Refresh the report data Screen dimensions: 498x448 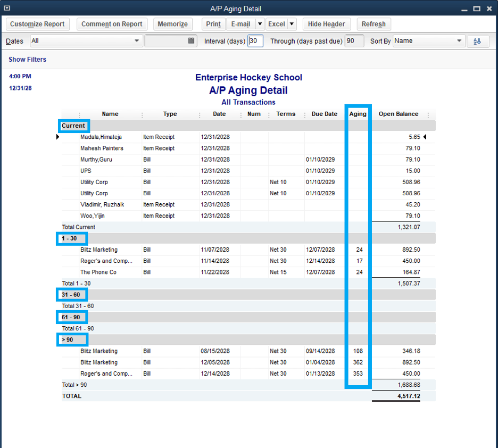coord(373,24)
